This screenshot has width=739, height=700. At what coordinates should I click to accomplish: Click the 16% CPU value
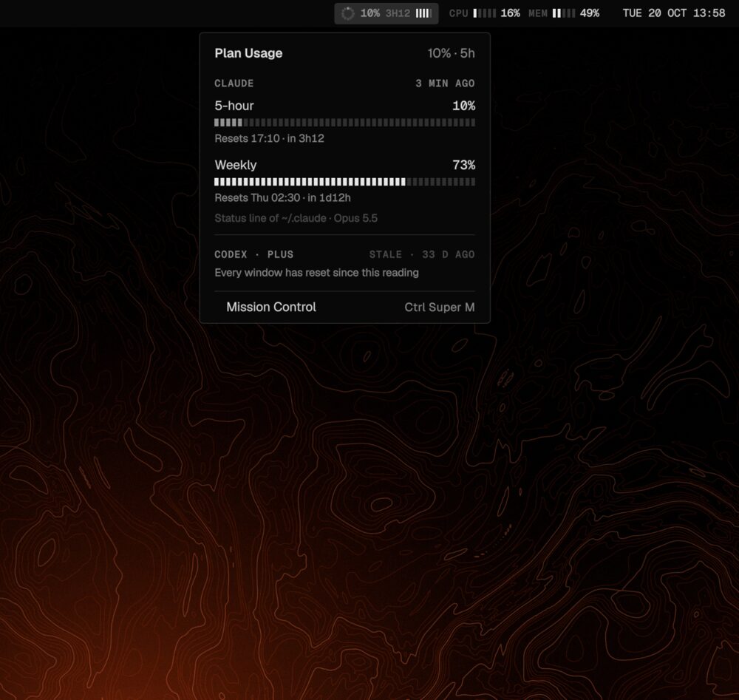pyautogui.click(x=510, y=13)
